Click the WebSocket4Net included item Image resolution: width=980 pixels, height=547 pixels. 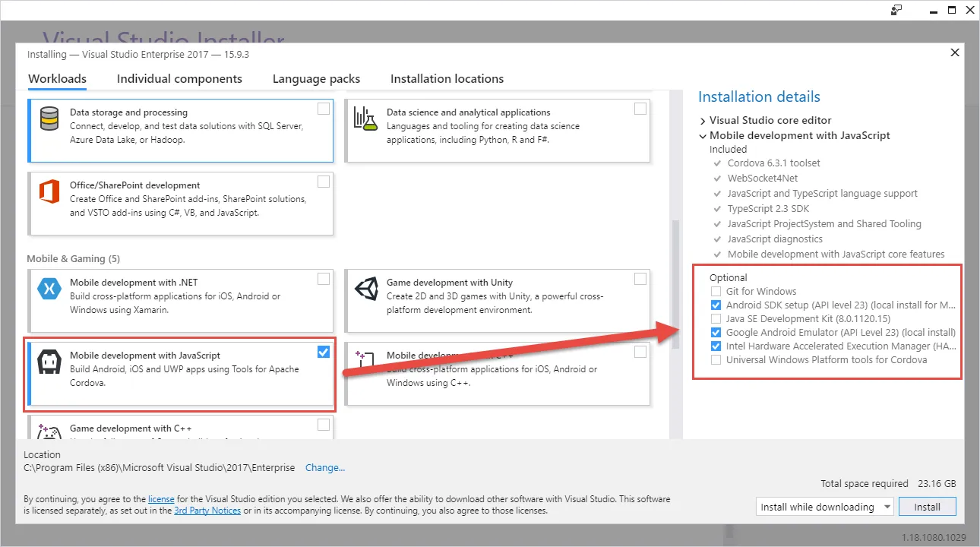click(763, 179)
